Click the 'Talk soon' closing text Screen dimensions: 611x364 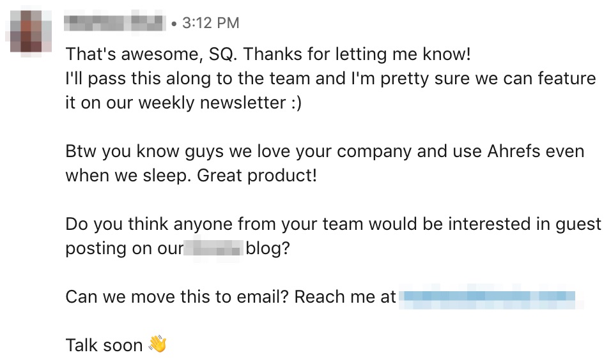click(104, 345)
